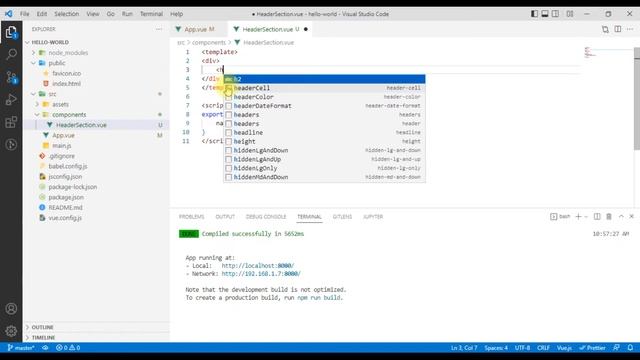Viewport: 640px width, 360px height.
Task: Select headerCell suggestion checkbox icon
Action: click(x=229, y=88)
